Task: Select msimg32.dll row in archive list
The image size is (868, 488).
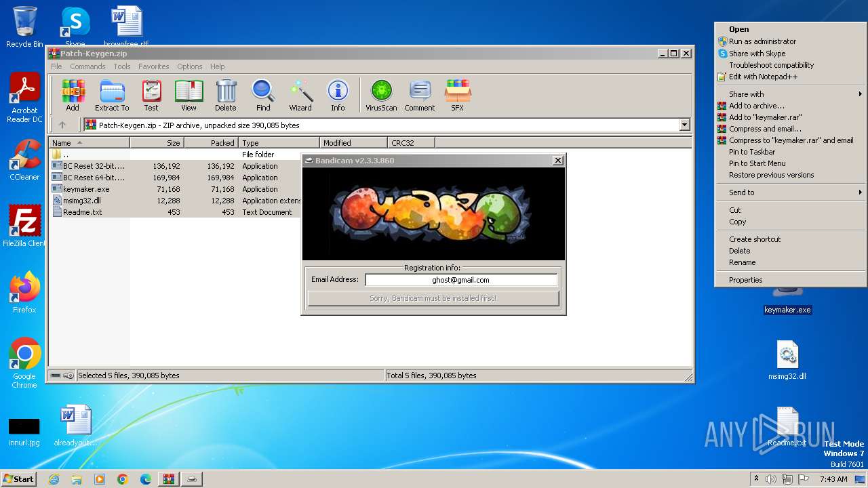Action: [x=175, y=201]
